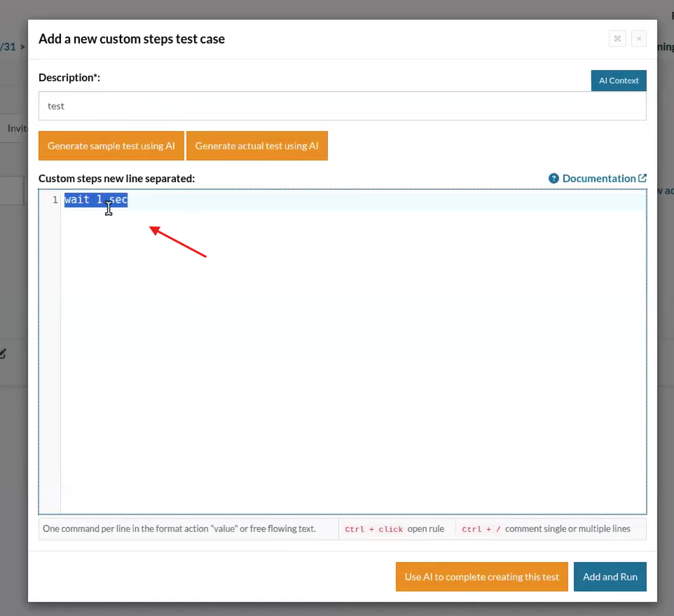Click the question mark help icon
The width and height of the screenshot is (674, 616).
[553, 179]
